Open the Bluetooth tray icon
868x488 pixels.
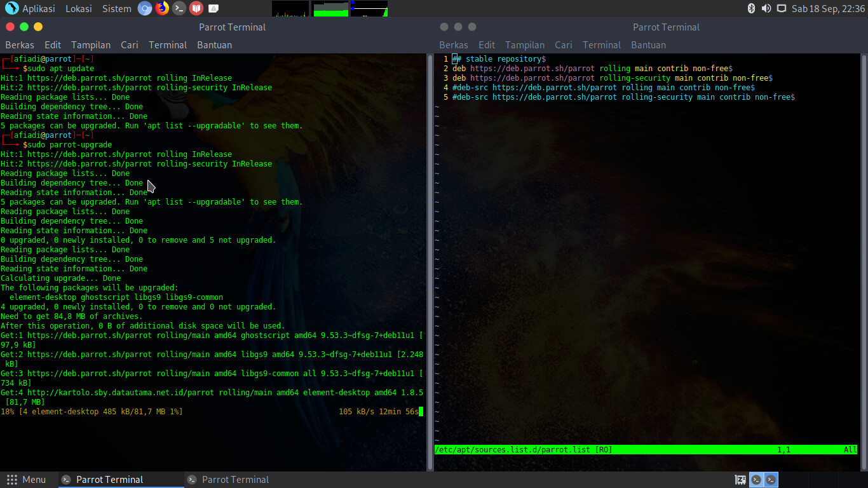coord(751,8)
